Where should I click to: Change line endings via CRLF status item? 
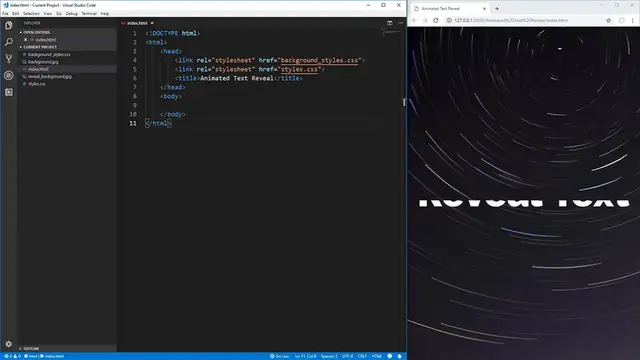(362, 356)
